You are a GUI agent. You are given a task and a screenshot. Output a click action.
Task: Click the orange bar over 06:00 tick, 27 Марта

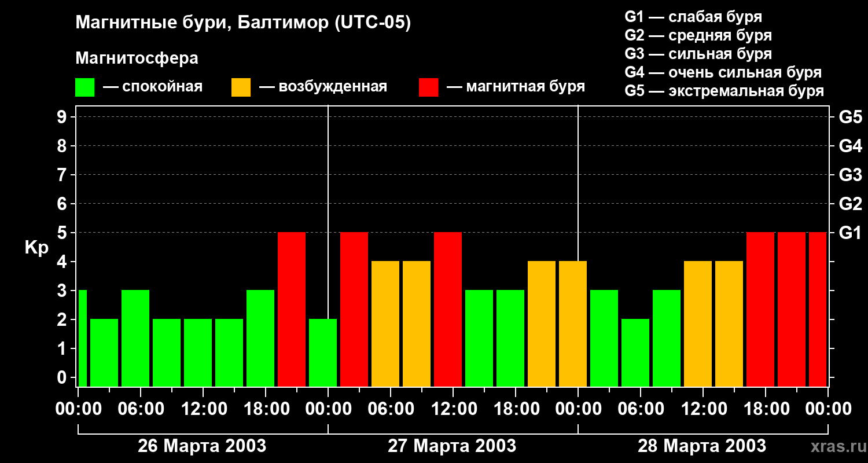pyautogui.click(x=385, y=324)
